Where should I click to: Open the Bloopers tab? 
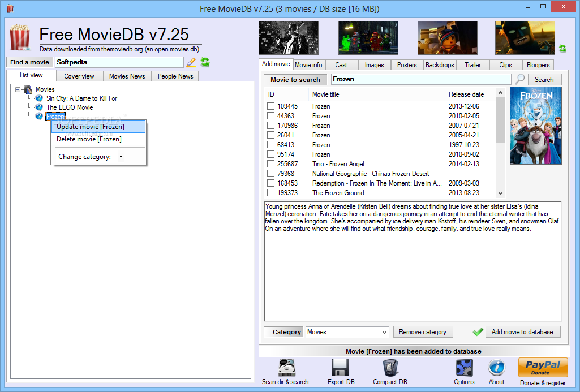538,64
